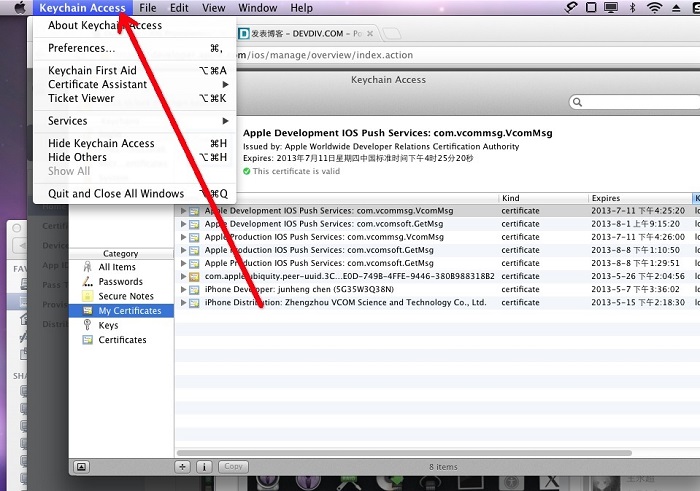Click the '8 items' status text
700x491 pixels.
point(443,467)
